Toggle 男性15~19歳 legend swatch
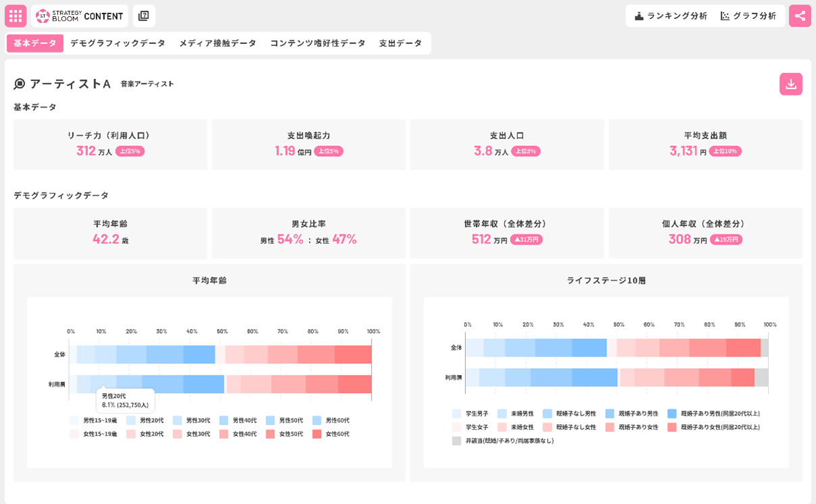This screenshot has height=504, width=816. click(74, 420)
